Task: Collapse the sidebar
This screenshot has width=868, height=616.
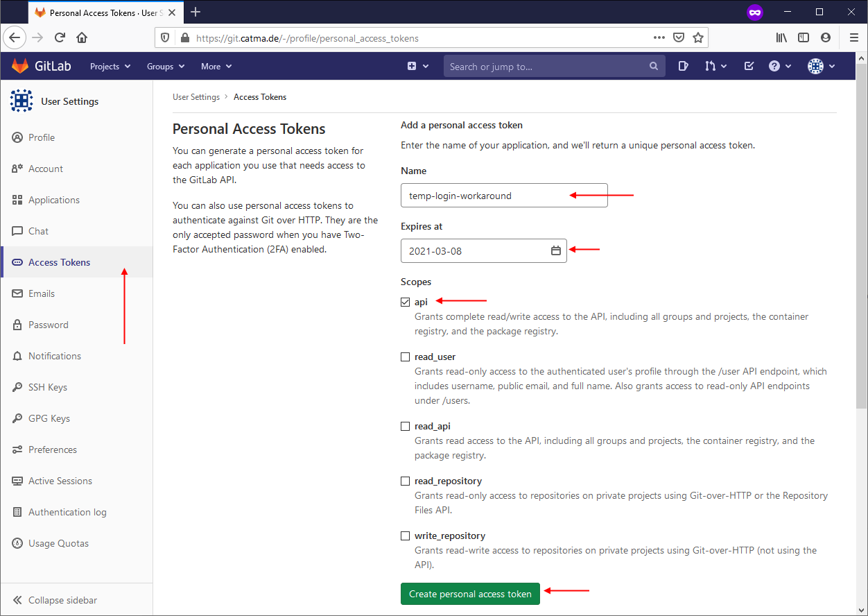Action: pos(76,600)
